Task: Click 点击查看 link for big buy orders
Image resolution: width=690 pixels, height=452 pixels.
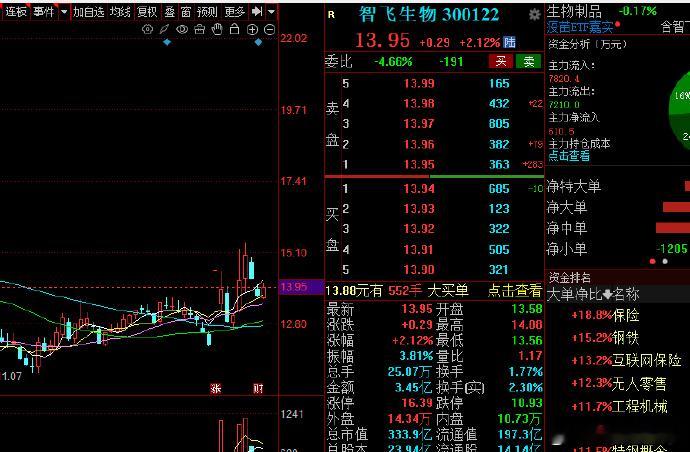Action: pos(514,290)
